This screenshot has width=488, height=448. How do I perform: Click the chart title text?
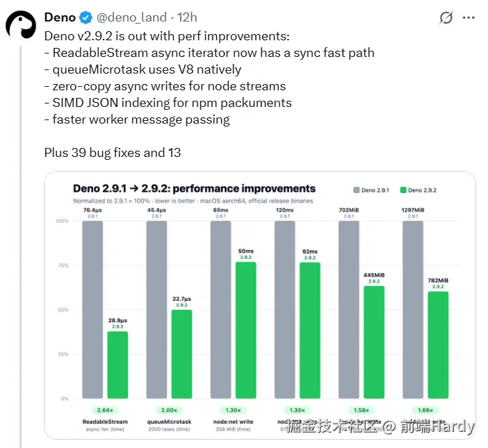tap(194, 188)
